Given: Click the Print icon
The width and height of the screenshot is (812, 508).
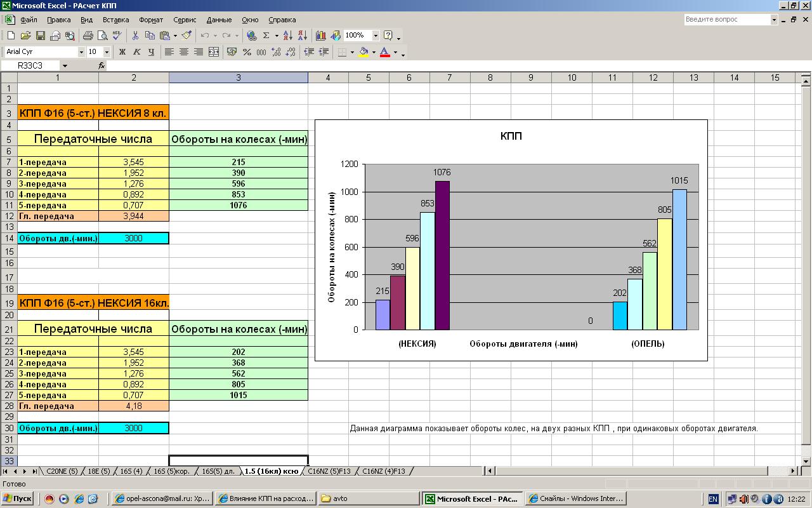Looking at the screenshot, I should (x=88, y=36).
